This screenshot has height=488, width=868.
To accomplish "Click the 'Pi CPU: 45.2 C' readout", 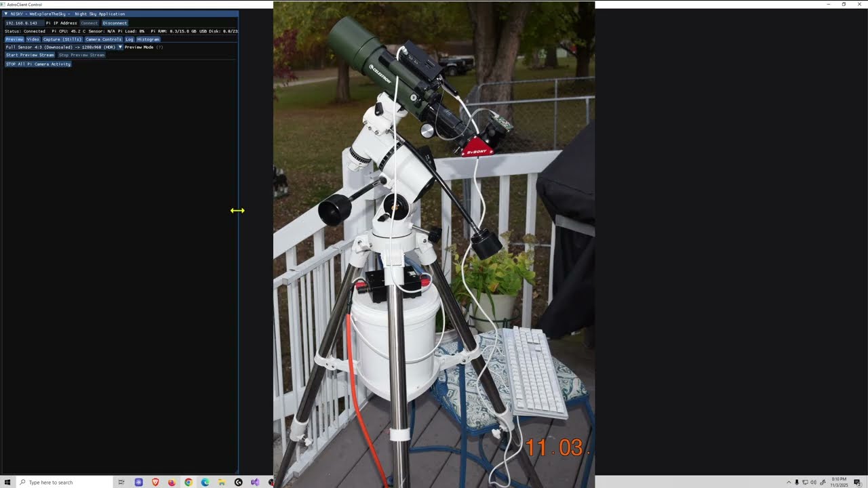I will [68, 31].
